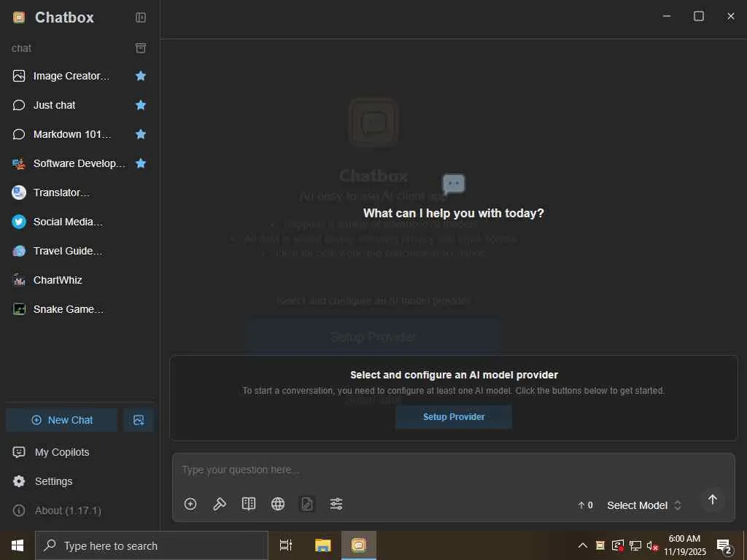Click the Travel Guide globe avatar

[x=18, y=251]
